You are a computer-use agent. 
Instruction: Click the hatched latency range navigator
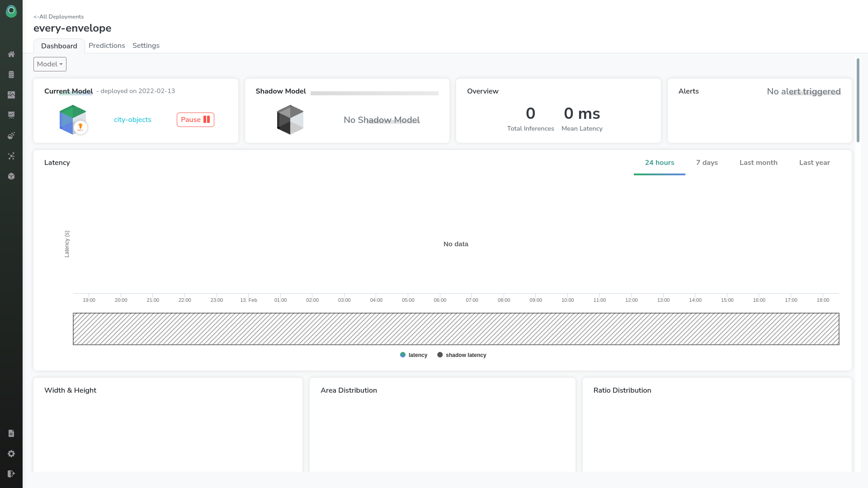(456, 329)
